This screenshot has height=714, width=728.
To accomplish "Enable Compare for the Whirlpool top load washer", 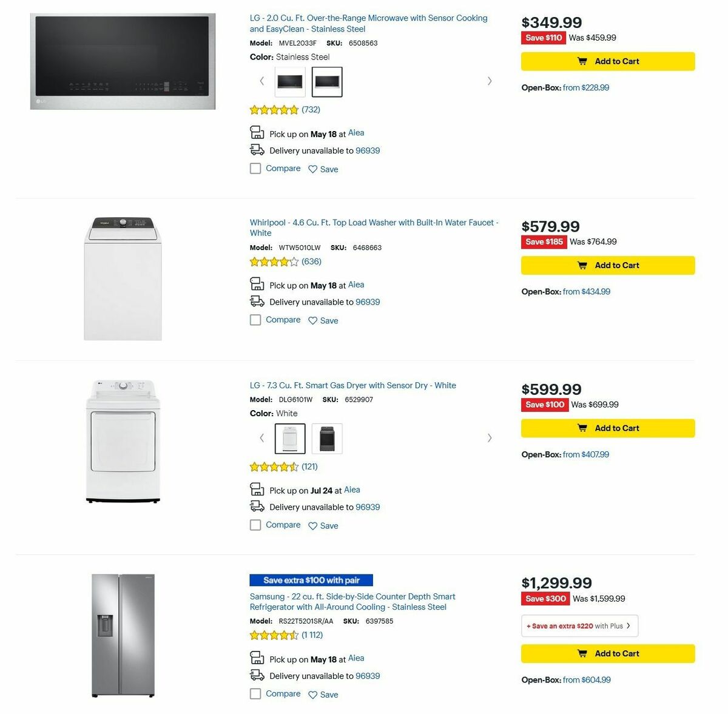I will pyautogui.click(x=255, y=320).
